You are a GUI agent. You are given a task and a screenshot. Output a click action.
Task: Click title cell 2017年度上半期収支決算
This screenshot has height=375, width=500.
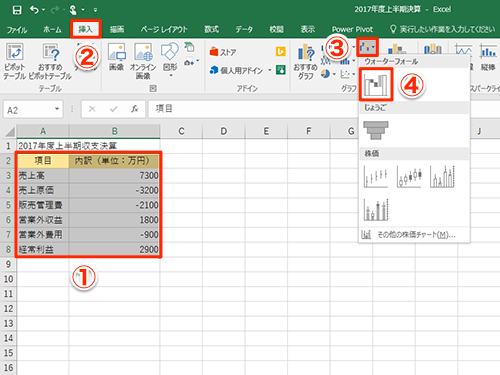[x=67, y=146]
